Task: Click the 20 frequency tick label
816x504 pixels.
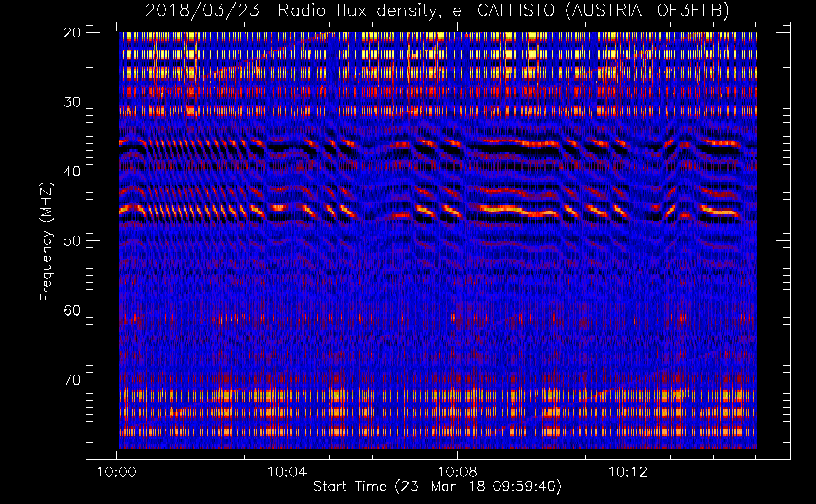Action: tap(72, 33)
